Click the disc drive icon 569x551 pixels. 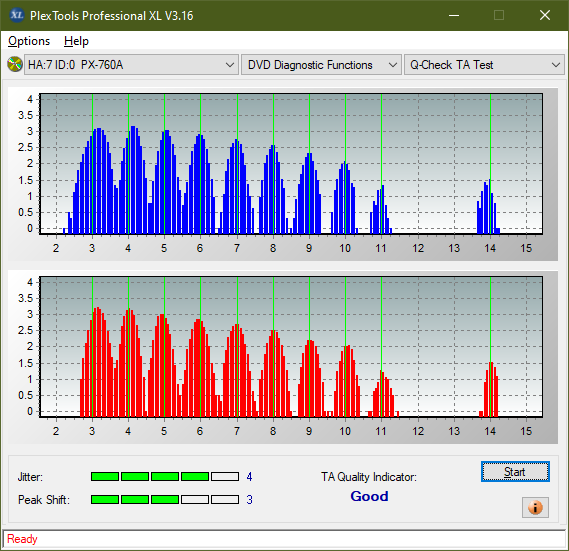pos(15,65)
